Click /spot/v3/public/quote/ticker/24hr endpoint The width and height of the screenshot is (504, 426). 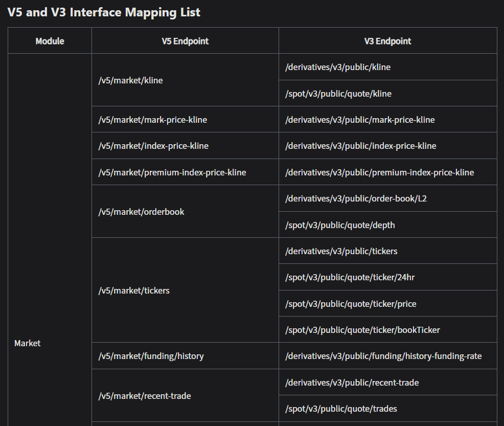(x=346, y=277)
